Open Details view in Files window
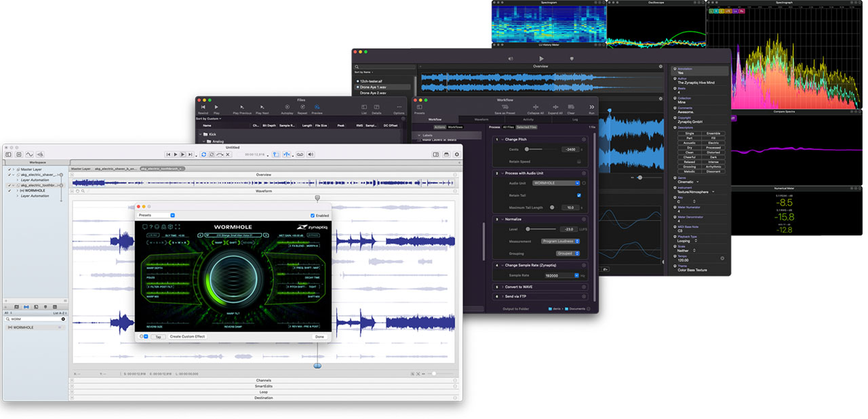The image size is (868, 419). pos(376,107)
